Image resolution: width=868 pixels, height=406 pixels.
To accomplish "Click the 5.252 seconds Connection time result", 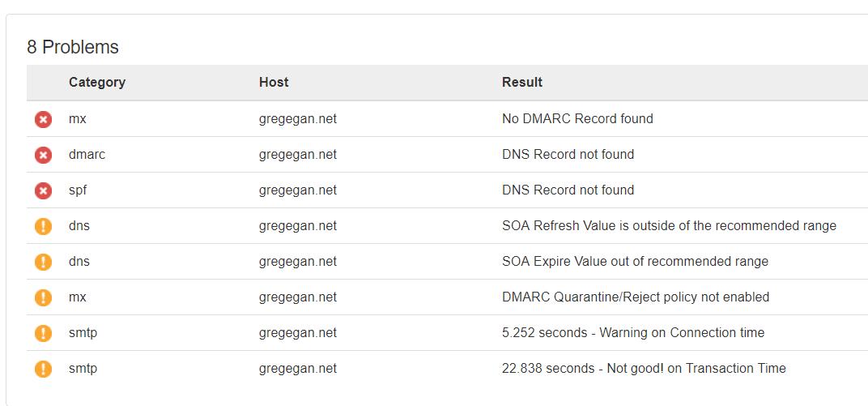I will tap(632, 332).
